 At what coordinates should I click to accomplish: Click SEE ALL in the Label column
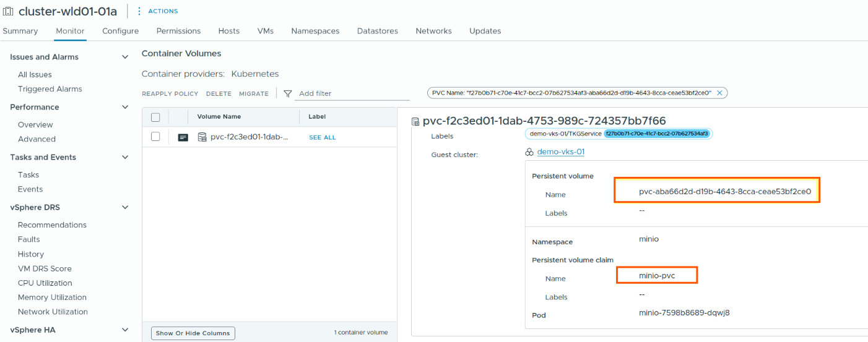[322, 137]
